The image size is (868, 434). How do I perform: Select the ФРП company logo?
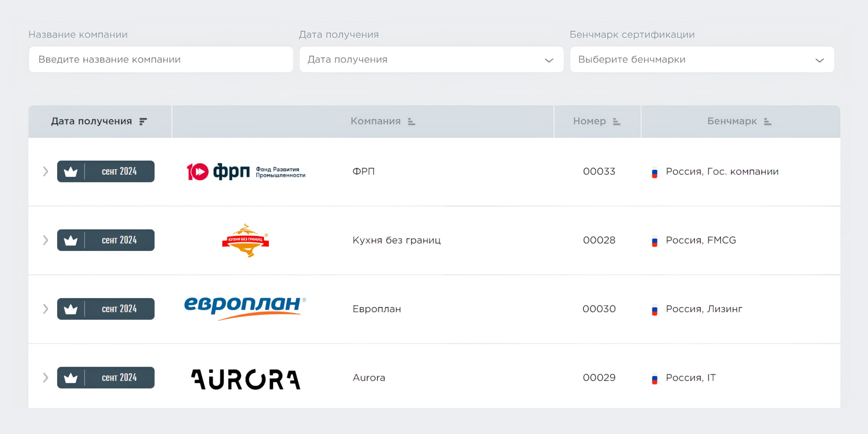tap(245, 171)
